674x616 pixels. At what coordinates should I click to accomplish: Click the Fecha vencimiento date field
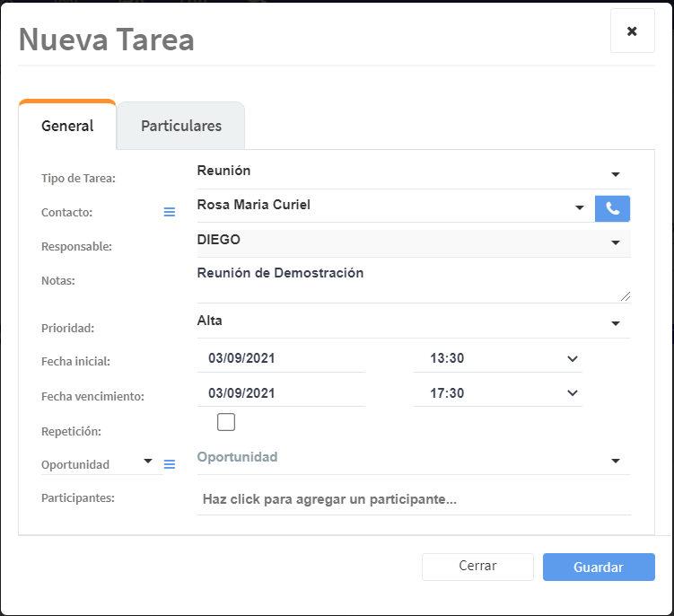coord(280,393)
